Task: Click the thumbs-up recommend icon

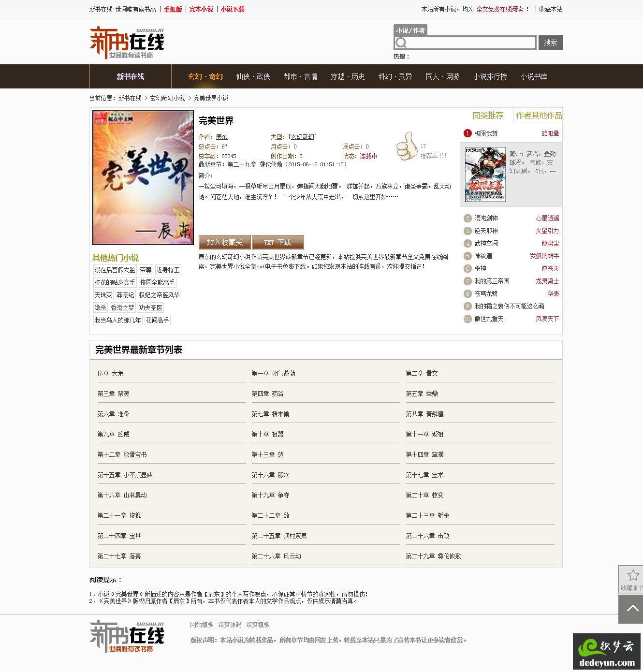Action: [407, 146]
